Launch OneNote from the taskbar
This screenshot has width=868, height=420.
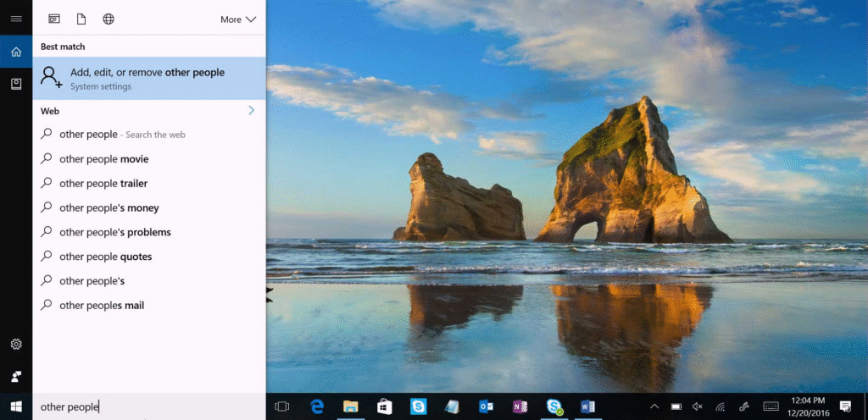520,406
